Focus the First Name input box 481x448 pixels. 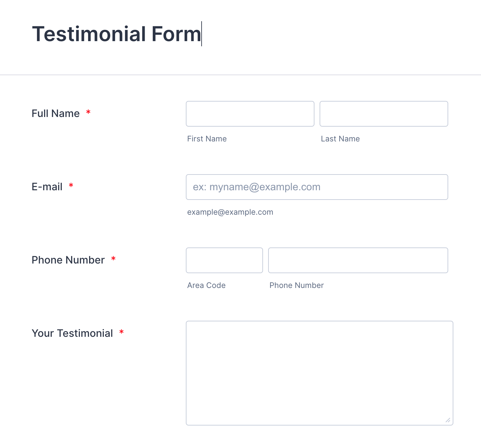point(250,114)
